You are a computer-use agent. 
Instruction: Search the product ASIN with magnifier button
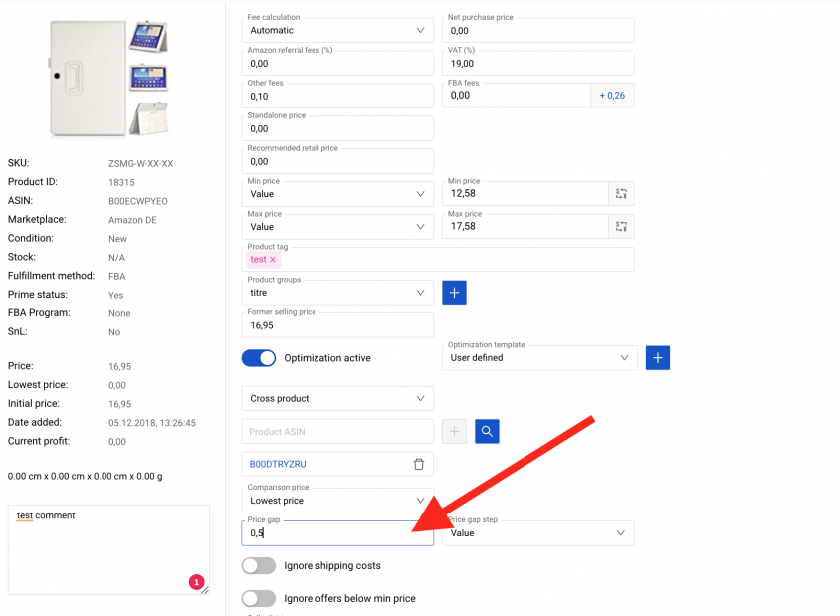tap(487, 431)
